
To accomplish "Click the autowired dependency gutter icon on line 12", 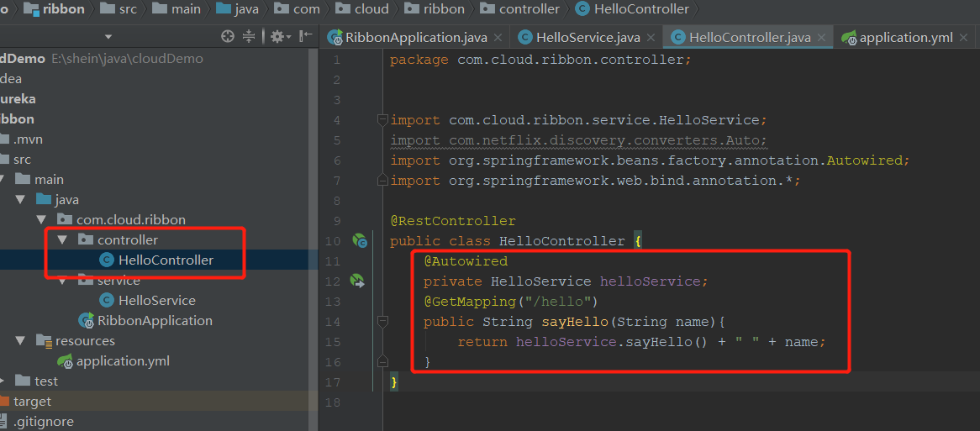I will tap(357, 281).
